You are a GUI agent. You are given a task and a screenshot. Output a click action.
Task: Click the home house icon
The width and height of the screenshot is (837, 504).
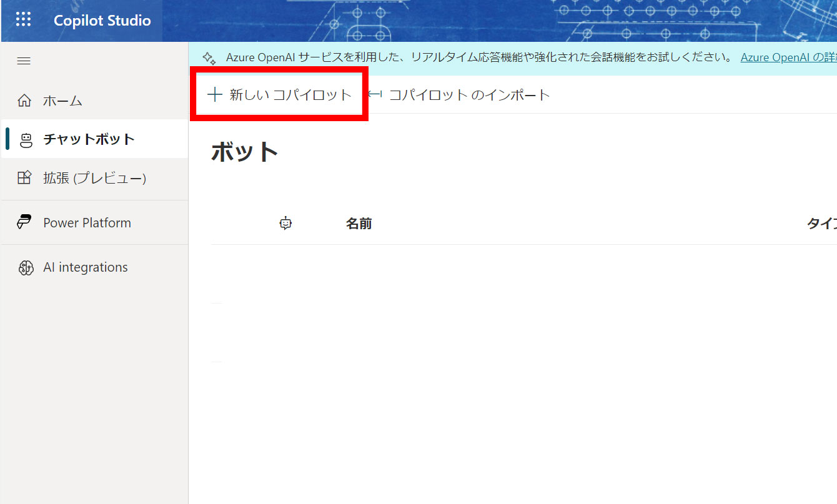coord(24,101)
